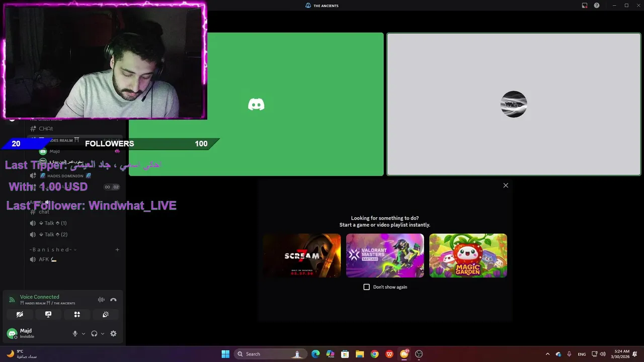This screenshot has width=644, height=362.
Task: Open Microsoft 365 Copilot taskbar icon
Action: tap(330, 354)
